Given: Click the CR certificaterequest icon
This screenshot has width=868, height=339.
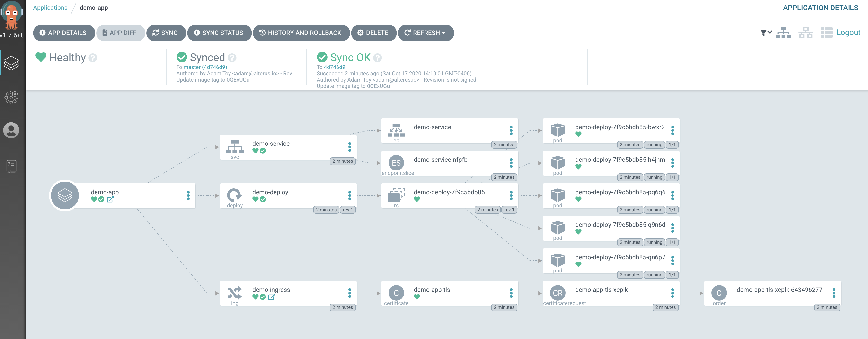Looking at the screenshot, I should [x=557, y=293].
